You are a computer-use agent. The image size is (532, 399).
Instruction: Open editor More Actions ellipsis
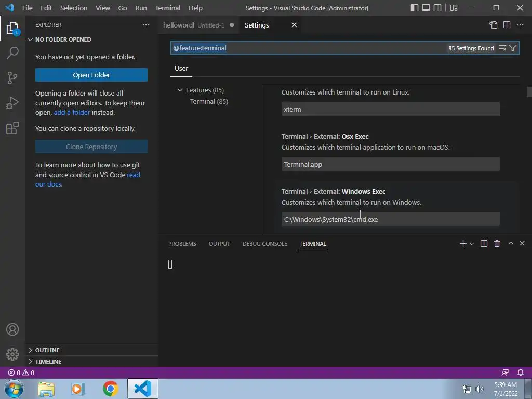pos(520,25)
